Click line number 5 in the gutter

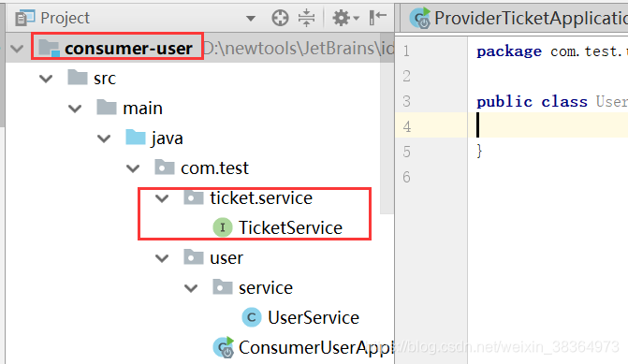coord(406,152)
